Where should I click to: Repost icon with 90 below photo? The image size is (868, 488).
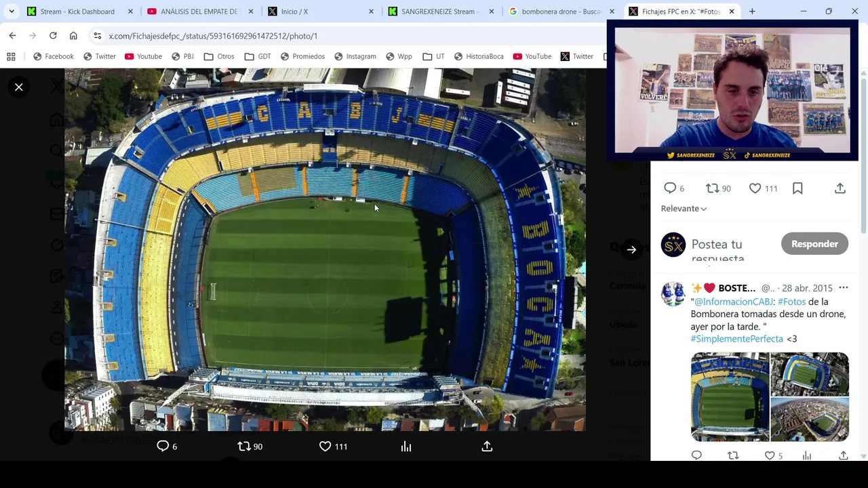[x=244, y=446]
